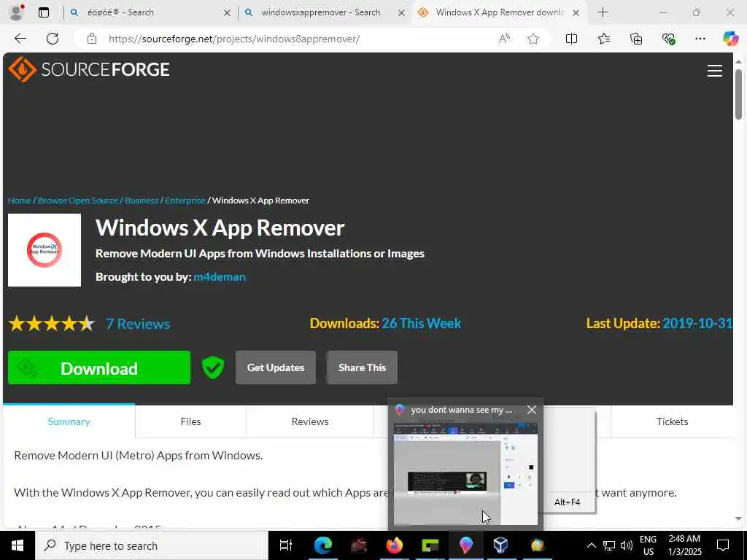Open Edge split screen
This screenshot has width=747, height=560.
point(571,39)
